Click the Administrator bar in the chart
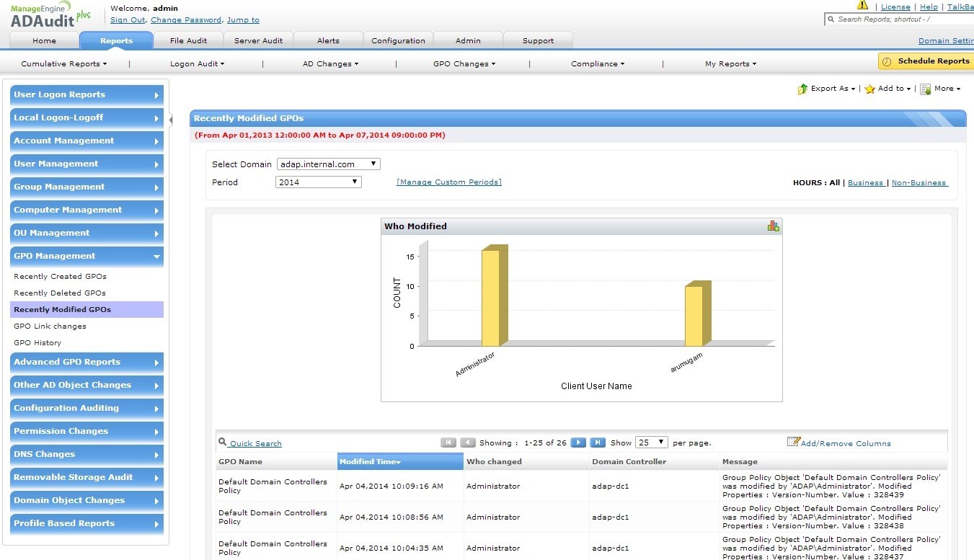The height and width of the screenshot is (560, 974). click(x=491, y=297)
